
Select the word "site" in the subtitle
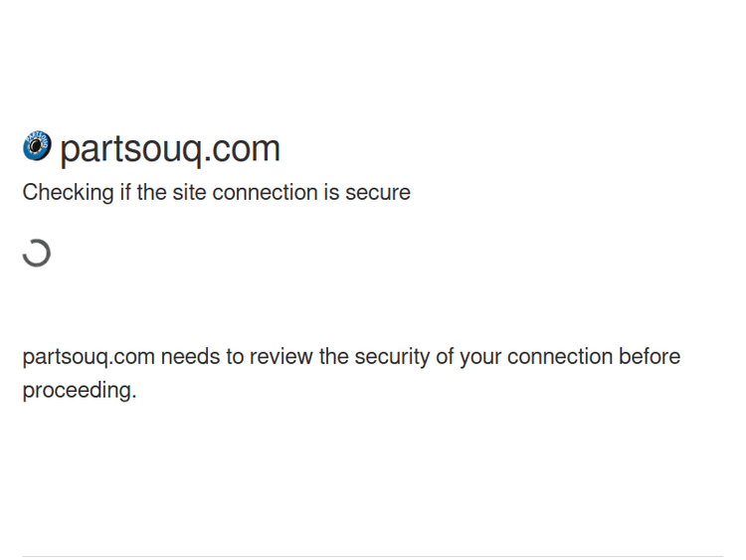click(189, 193)
